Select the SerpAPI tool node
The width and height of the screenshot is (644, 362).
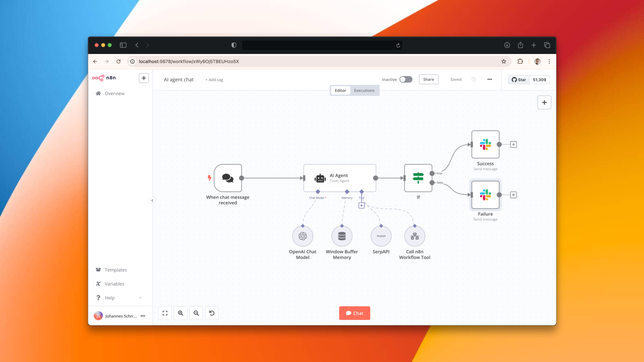click(381, 236)
